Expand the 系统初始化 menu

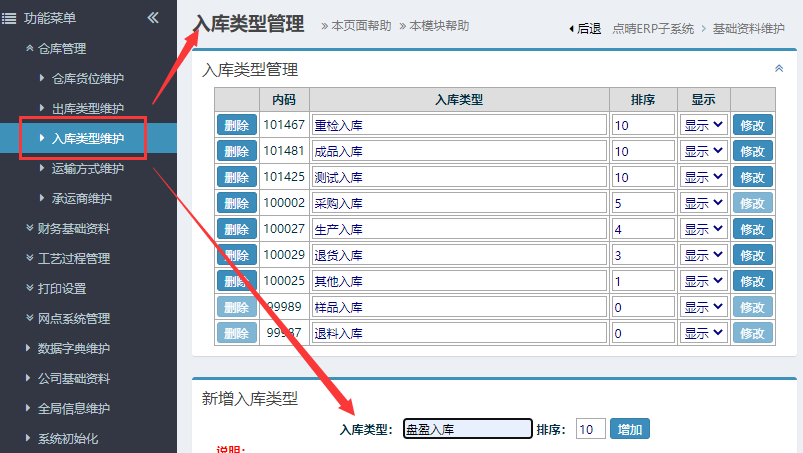click(67, 438)
